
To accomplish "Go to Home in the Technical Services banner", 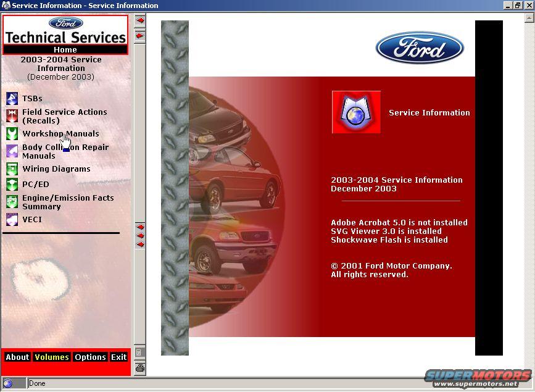I will pyautogui.click(x=65, y=50).
